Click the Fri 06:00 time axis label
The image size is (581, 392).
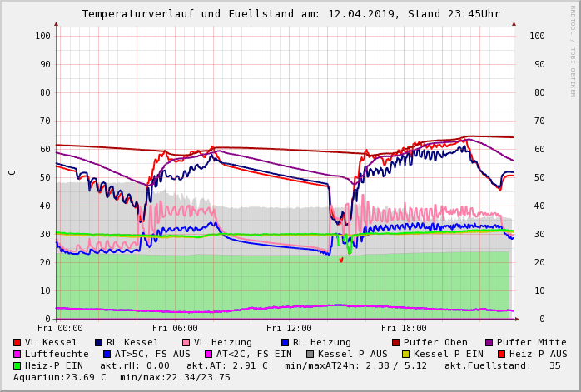[175, 328]
